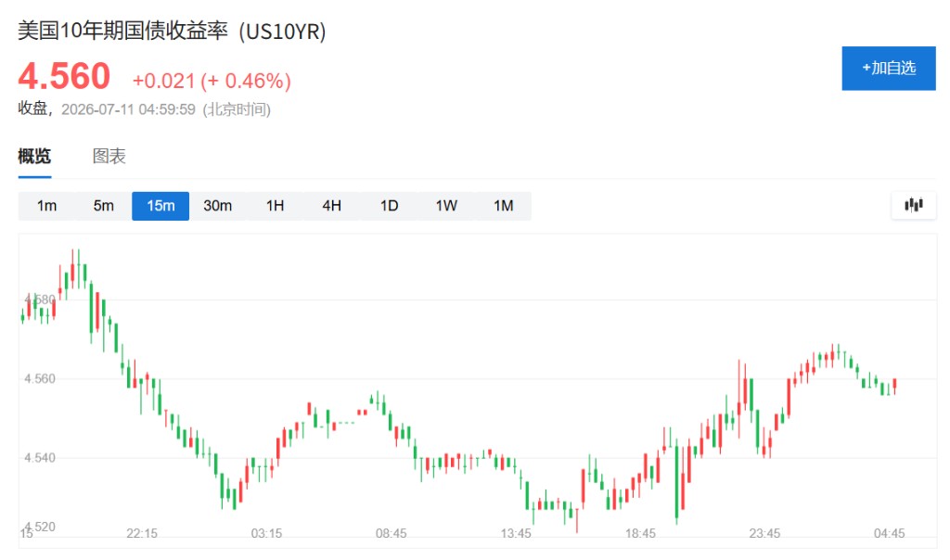The height and width of the screenshot is (560, 950).
Task: Open the 概览 overview tab
Action: tap(34, 156)
